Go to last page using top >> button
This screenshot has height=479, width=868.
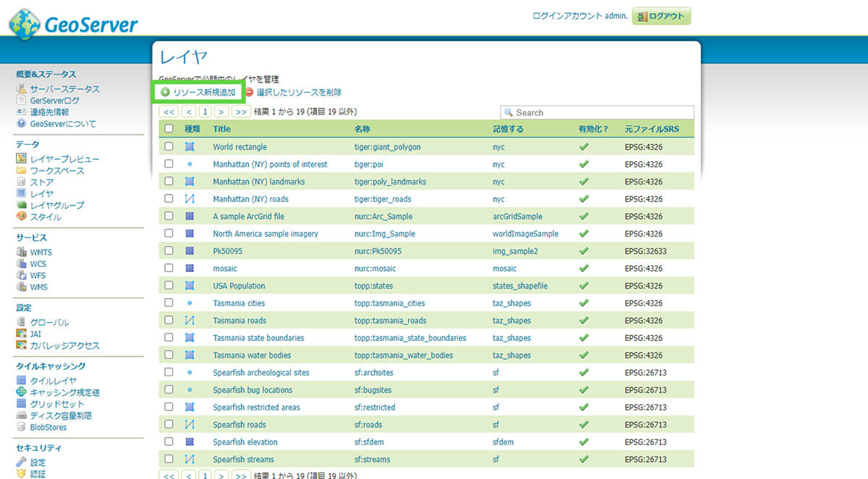(x=242, y=112)
